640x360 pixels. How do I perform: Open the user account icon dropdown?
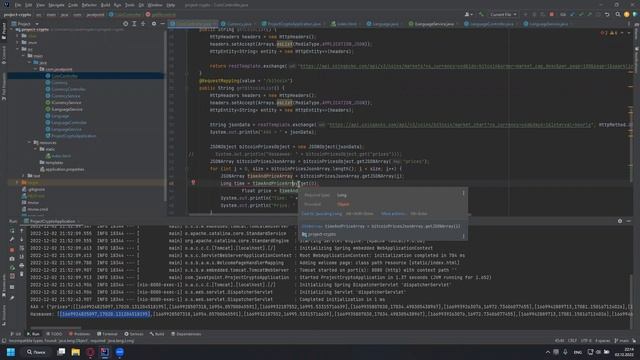pos(469,14)
